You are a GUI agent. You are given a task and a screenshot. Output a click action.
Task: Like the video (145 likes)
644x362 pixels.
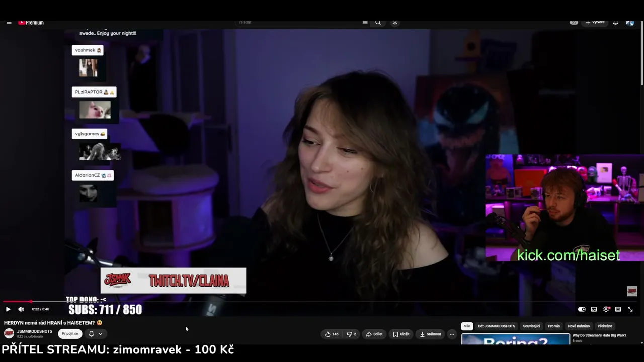332,334
